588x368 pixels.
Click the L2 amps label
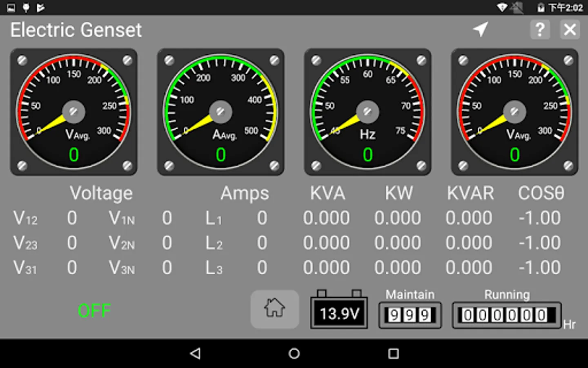[x=214, y=243]
